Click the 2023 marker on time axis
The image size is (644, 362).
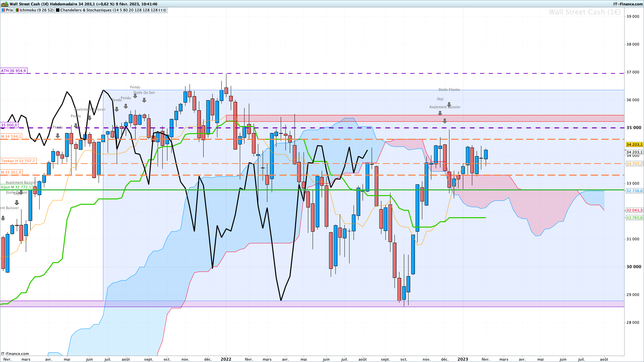pyautogui.click(x=463, y=359)
